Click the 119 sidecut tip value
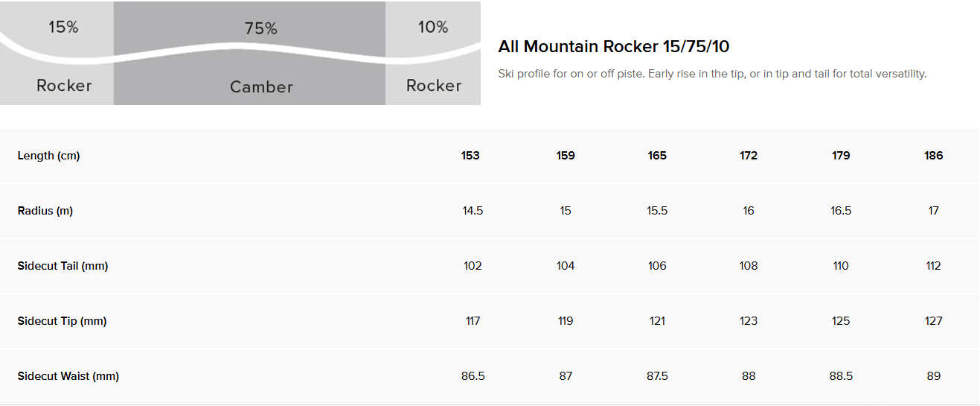This screenshot has width=980, height=406. click(566, 321)
